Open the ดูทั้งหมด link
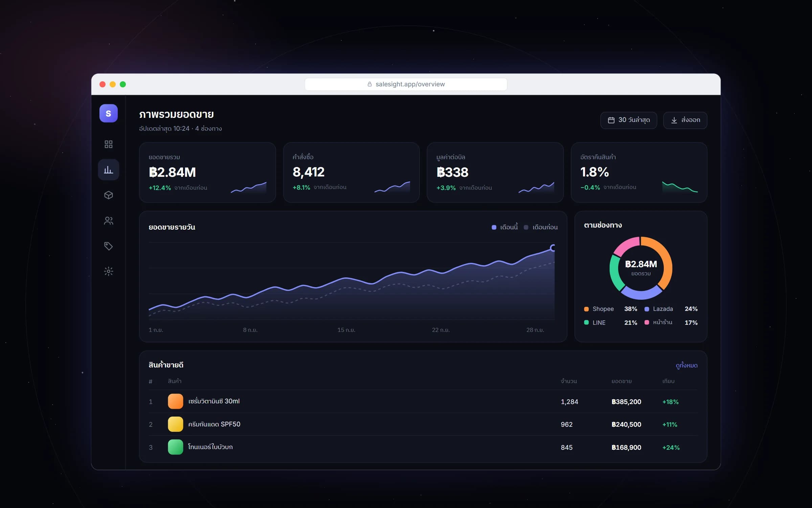Image resolution: width=812 pixels, height=508 pixels. 686,365
